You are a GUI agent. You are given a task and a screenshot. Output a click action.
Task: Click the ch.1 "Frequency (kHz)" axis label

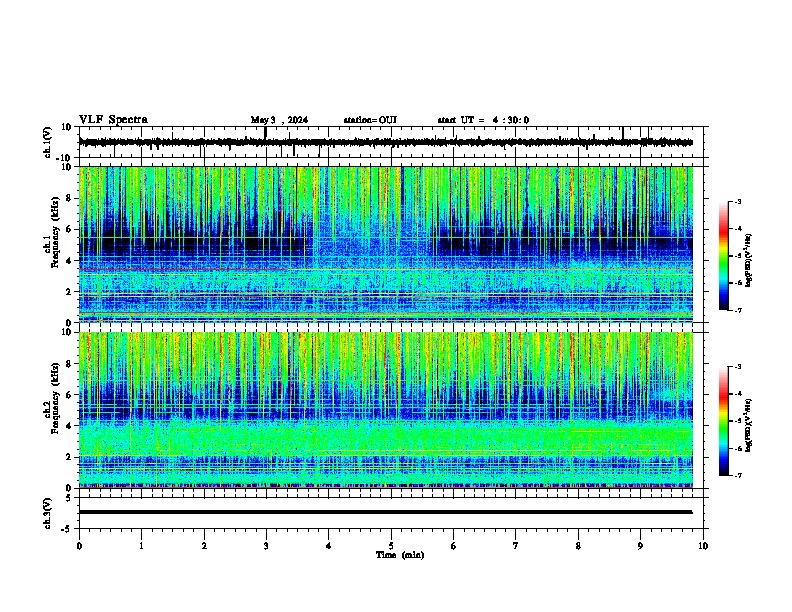(56, 232)
